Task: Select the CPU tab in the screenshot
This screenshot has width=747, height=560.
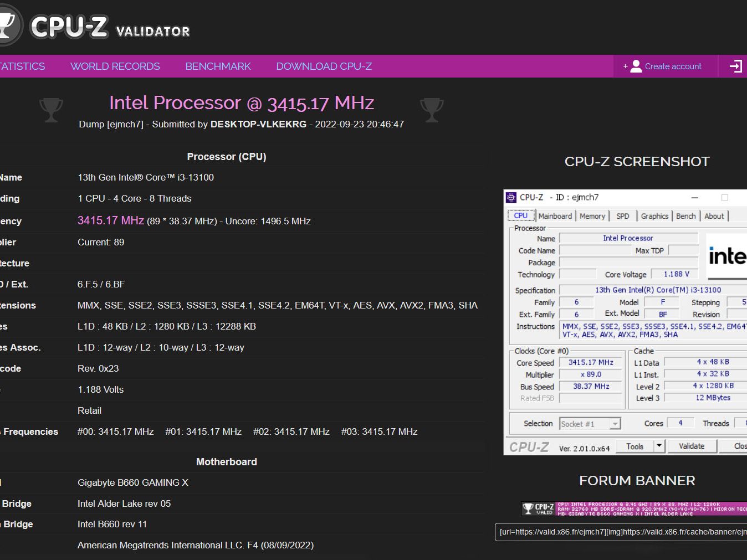Action: click(x=521, y=216)
